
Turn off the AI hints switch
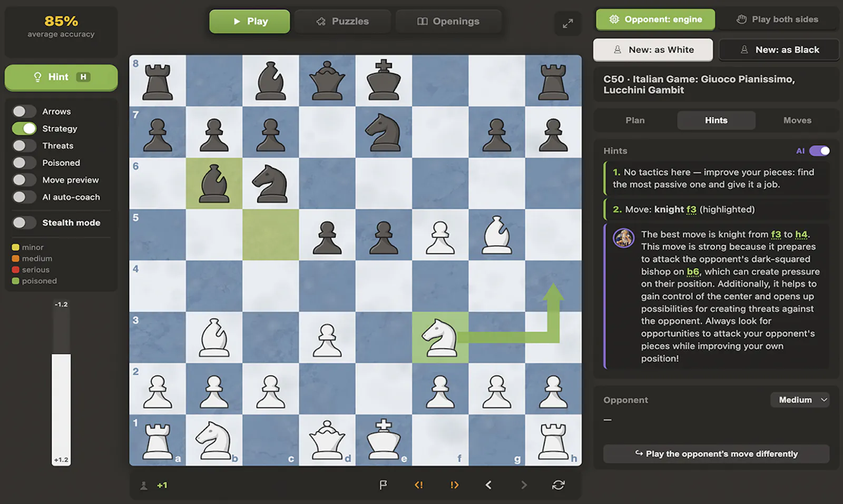pos(819,151)
